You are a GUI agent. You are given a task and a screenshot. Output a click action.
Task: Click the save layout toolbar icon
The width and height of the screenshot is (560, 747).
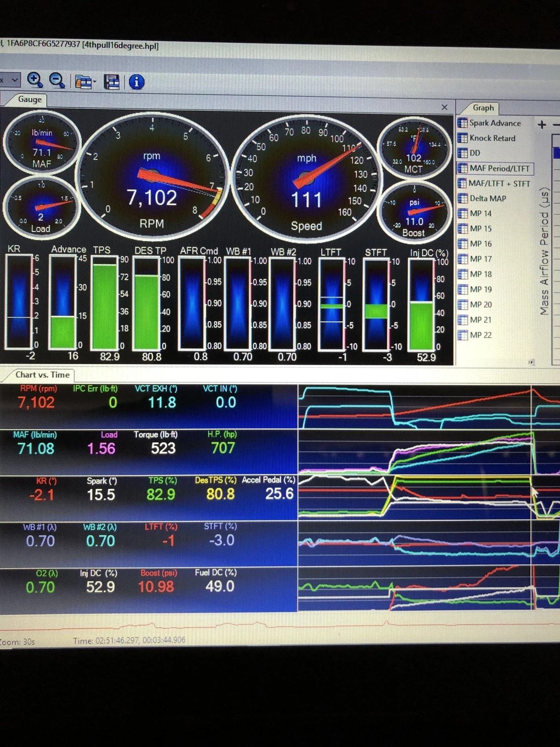(x=112, y=82)
